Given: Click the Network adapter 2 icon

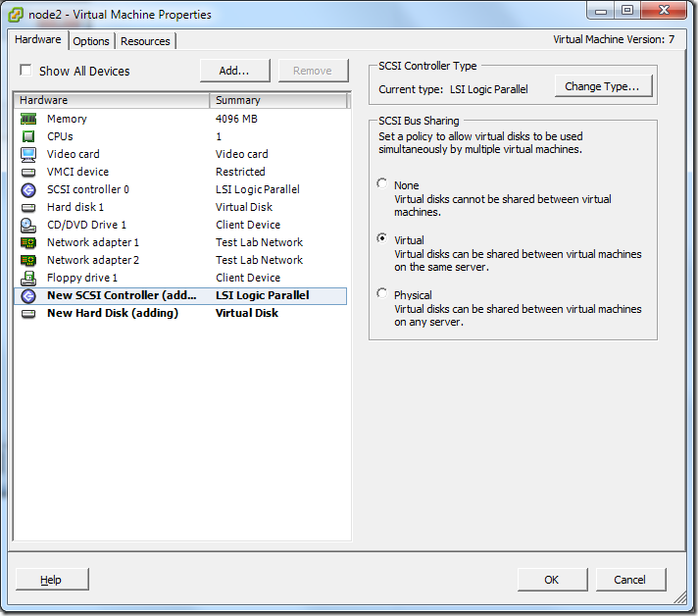Looking at the screenshot, I should [28, 260].
